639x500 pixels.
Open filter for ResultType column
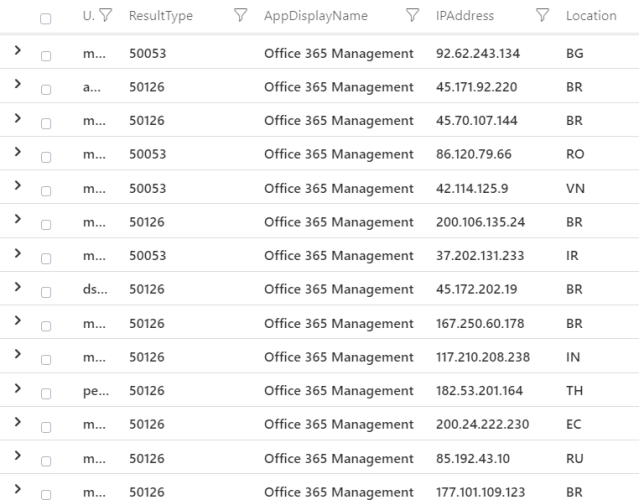pos(240,16)
